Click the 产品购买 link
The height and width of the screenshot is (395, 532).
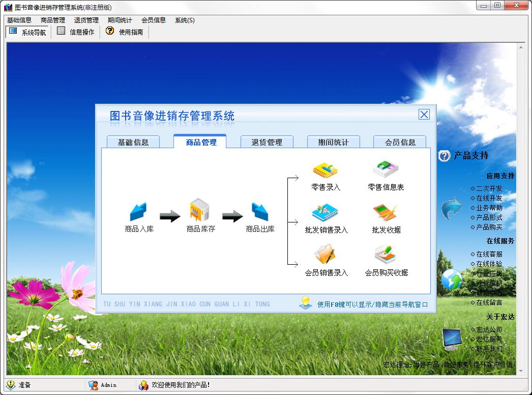[489, 227]
